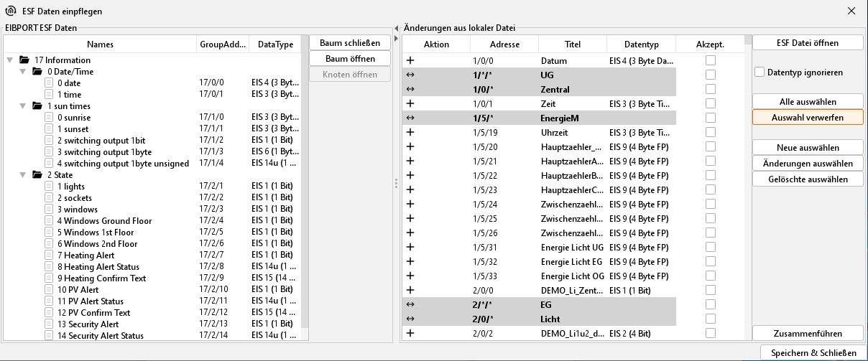Click the folder icon of 2 State
This screenshot has width=868, height=361.
pyautogui.click(x=37, y=175)
